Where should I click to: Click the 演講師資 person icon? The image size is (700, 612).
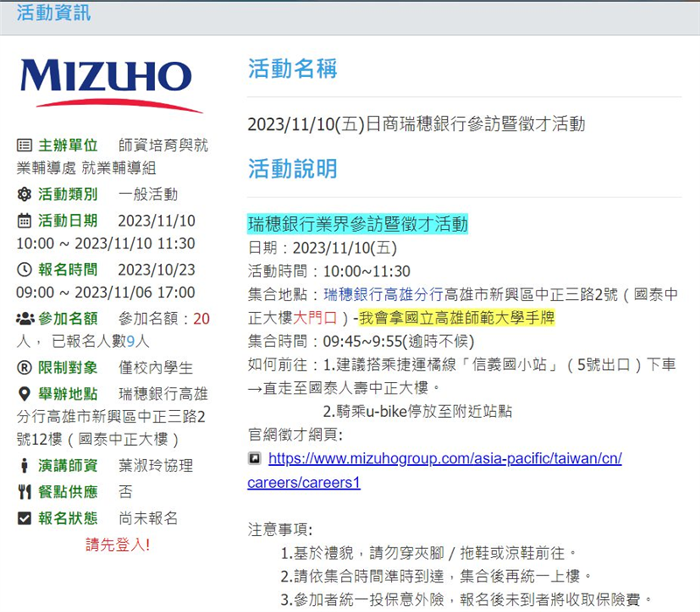point(24,465)
